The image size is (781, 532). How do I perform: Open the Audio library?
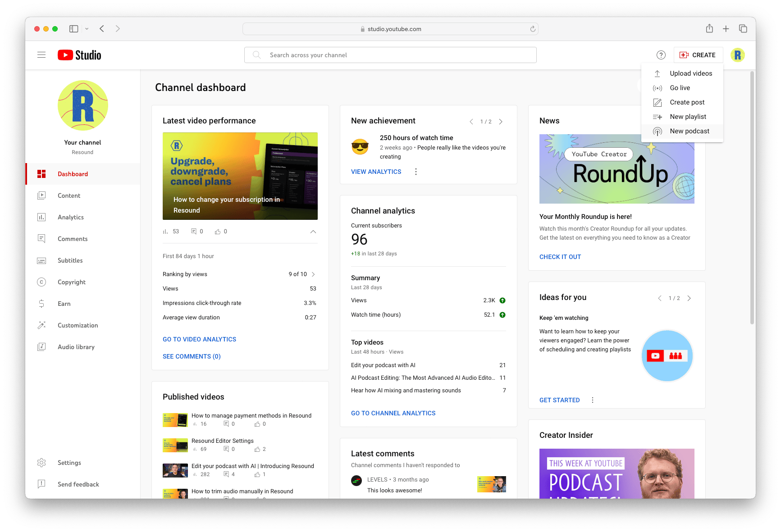point(41,347)
